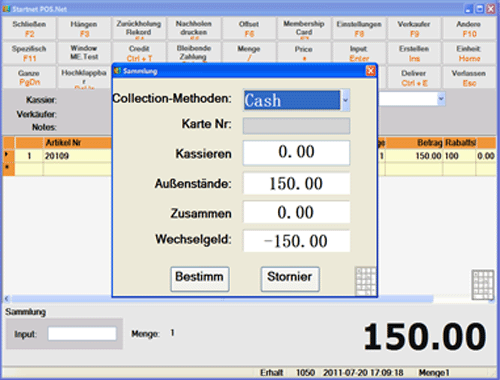500x380 pixels.
Task: Select the row arrow marker for row 1
Action: point(7,155)
